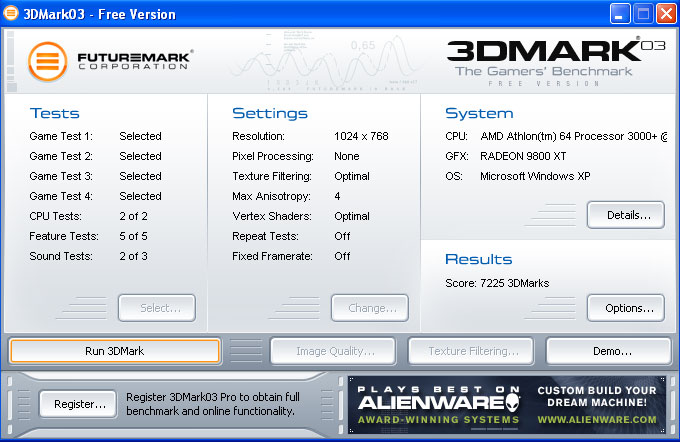680x442 pixels.
Task: Click the Max Anisotropy value '4'
Action: pyautogui.click(x=337, y=196)
